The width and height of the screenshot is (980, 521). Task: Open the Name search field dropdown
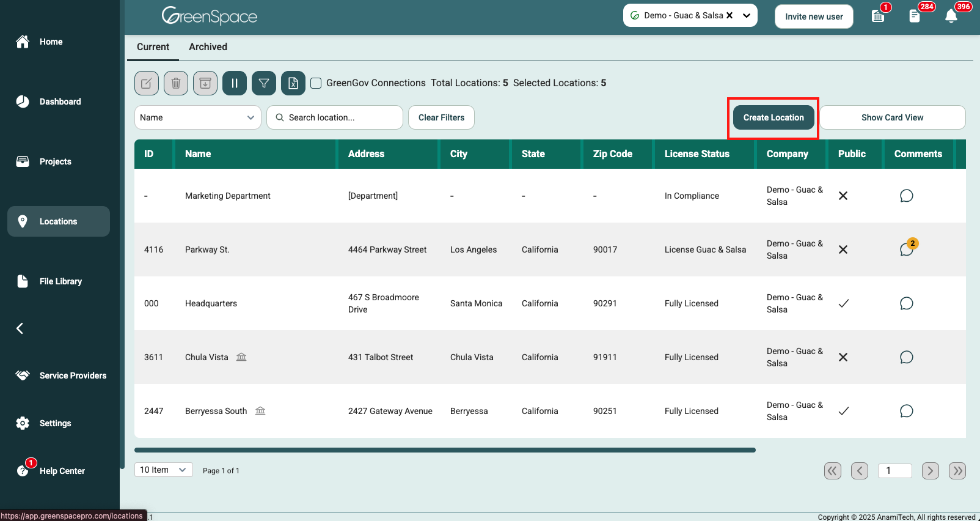[198, 117]
